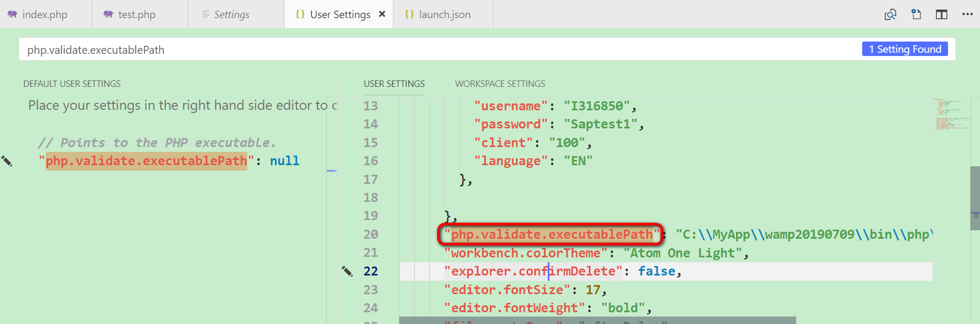Click the search-in-editor icon in the toolbar

click(890, 14)
